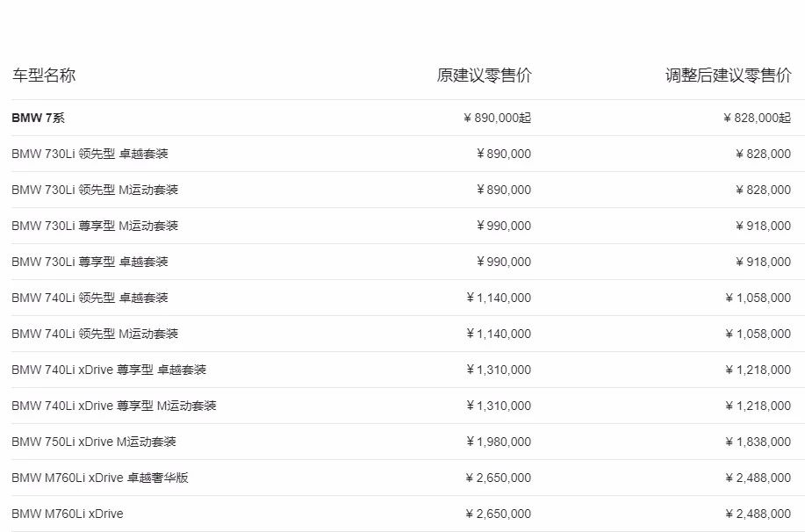The width and height of the screenshot is (805, 532).
Task: Click the ¥890,000起 original starting price
Action: point(497,119)
